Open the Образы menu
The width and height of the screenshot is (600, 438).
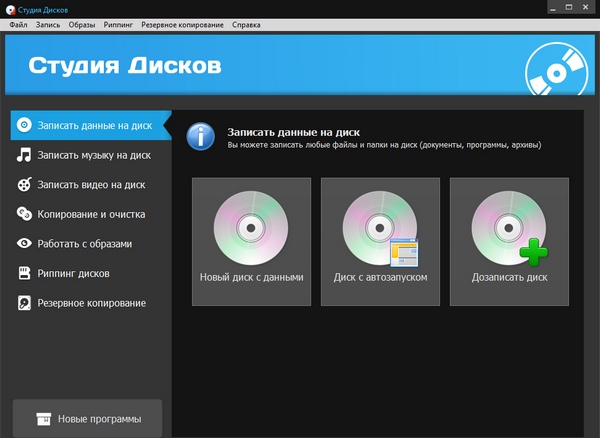(83, 23)
